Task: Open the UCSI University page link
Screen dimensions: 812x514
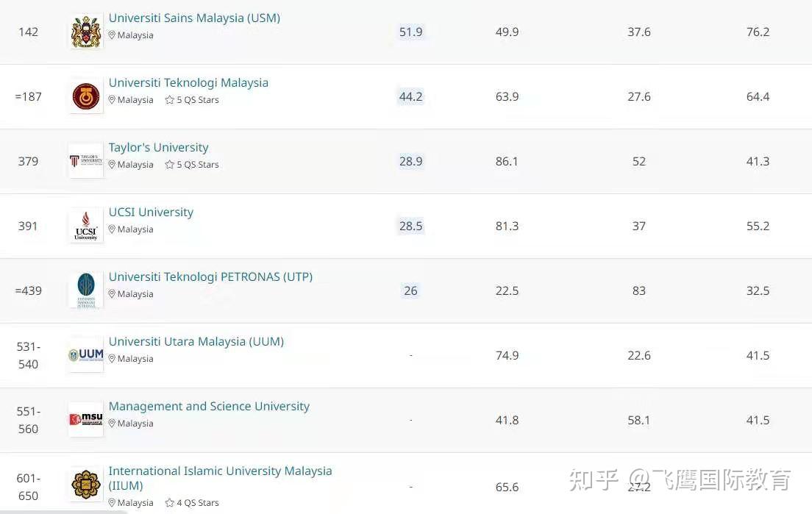Action: (151, 213)
